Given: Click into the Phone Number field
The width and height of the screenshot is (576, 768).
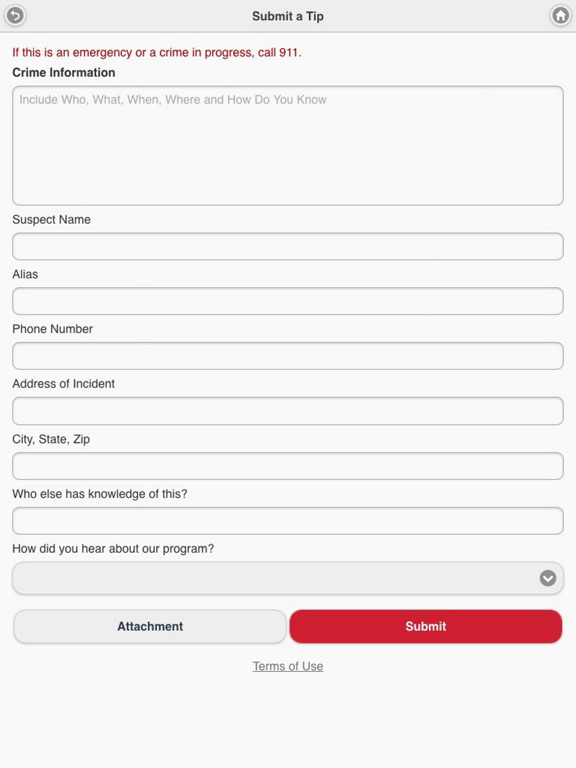Looking at the screenshot, I should click(288, 356).
